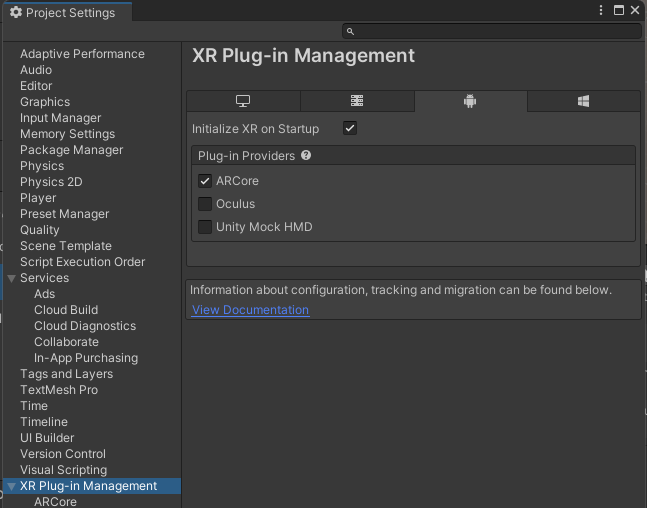Collapse the XR Plug-in Management section
Image resolution: width=647 pixels, height=508 pixels.
pos(12,487)
